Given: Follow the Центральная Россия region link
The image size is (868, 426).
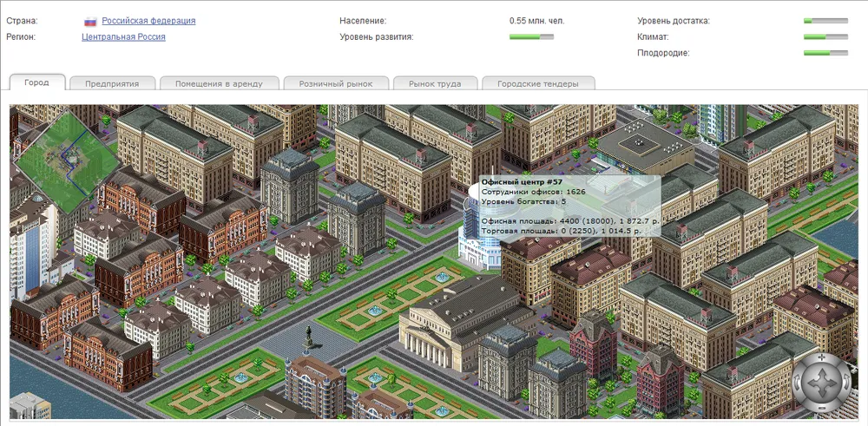Looking at the screenshot, I should coord(123,37).
